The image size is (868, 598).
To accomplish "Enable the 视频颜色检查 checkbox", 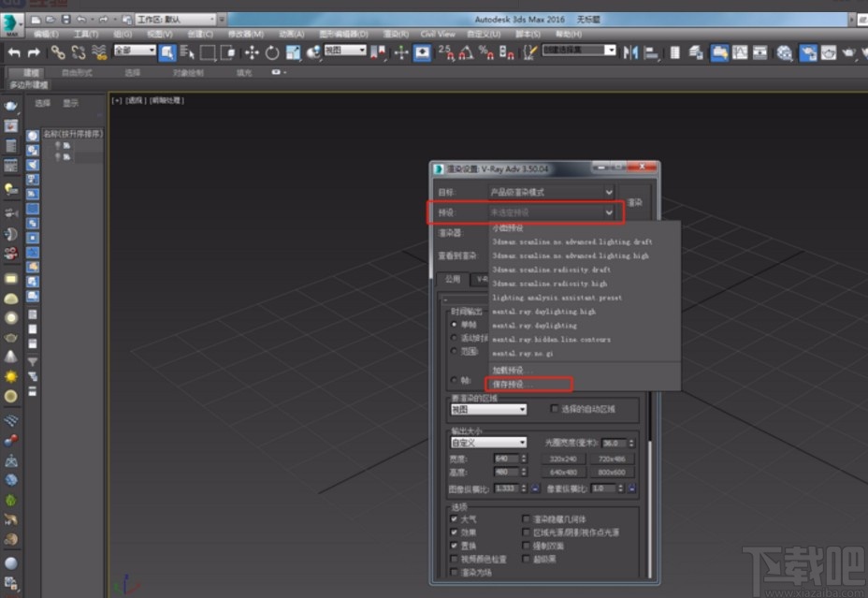I will click(x=453, y=559).
